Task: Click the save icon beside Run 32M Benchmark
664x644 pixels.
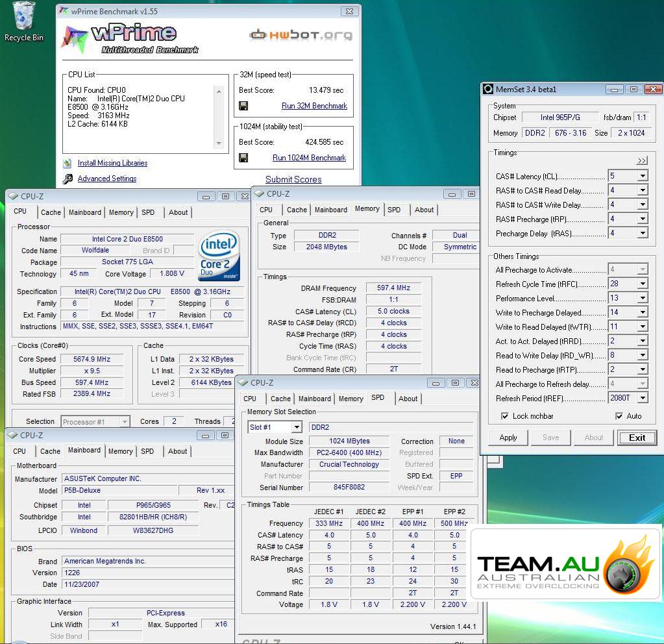Action: 243,106
